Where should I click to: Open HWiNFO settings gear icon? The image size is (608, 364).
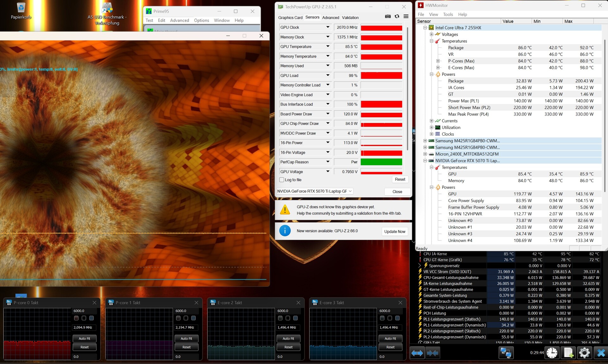584,353
